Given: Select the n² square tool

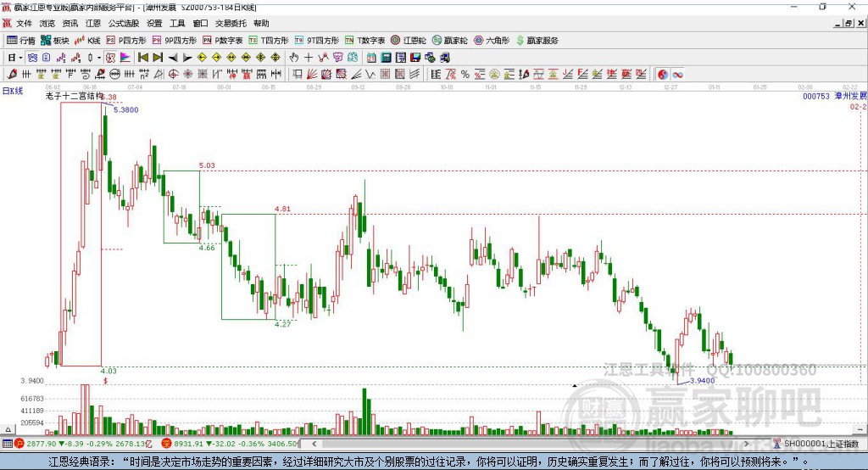Looking at the screenshot, I should click(144, 75).
